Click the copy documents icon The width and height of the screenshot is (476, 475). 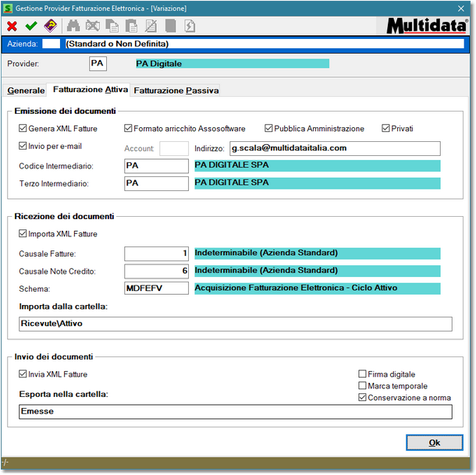pyautogui.click(x=112, y=26)
